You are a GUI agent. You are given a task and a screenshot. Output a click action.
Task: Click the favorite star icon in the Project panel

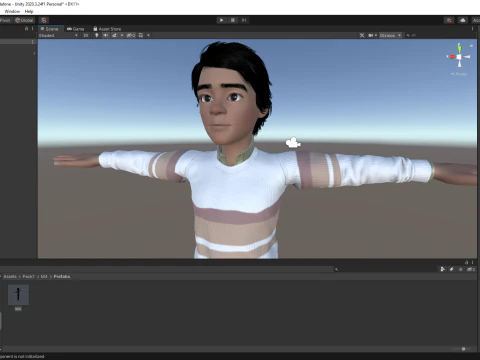(461, 269)
